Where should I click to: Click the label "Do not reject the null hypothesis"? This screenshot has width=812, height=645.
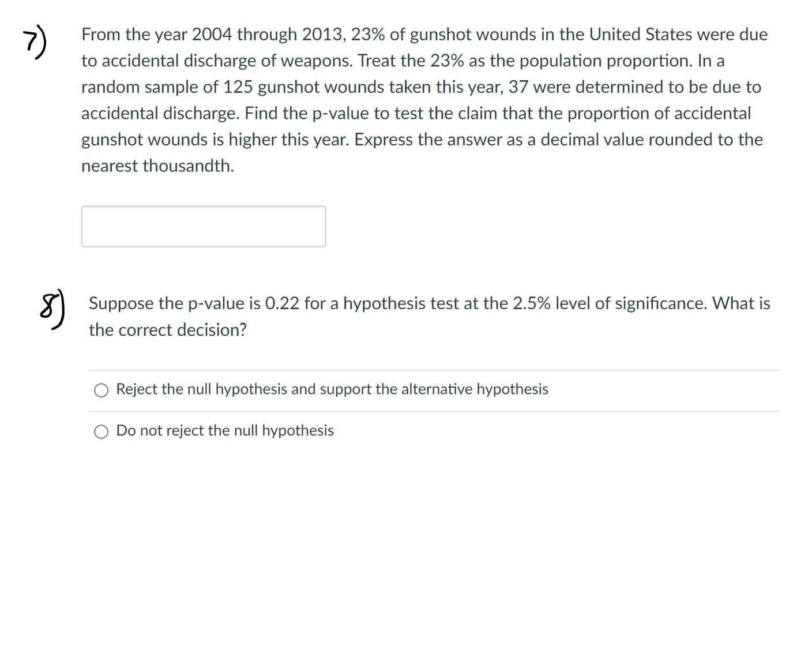pos(224,430)
